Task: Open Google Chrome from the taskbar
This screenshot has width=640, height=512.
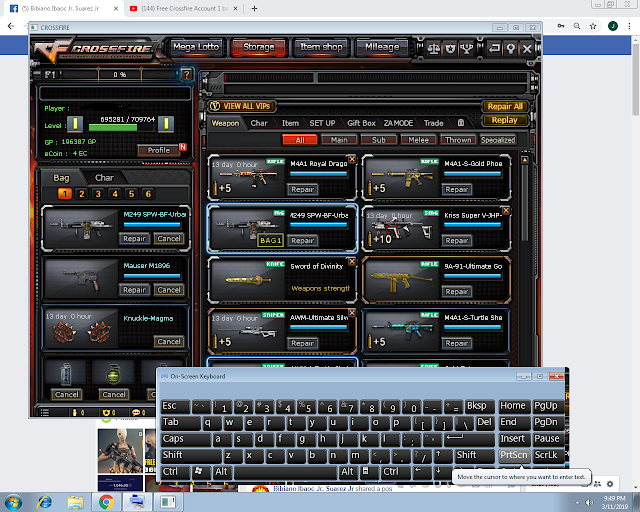Action: (x=106, y=502)
